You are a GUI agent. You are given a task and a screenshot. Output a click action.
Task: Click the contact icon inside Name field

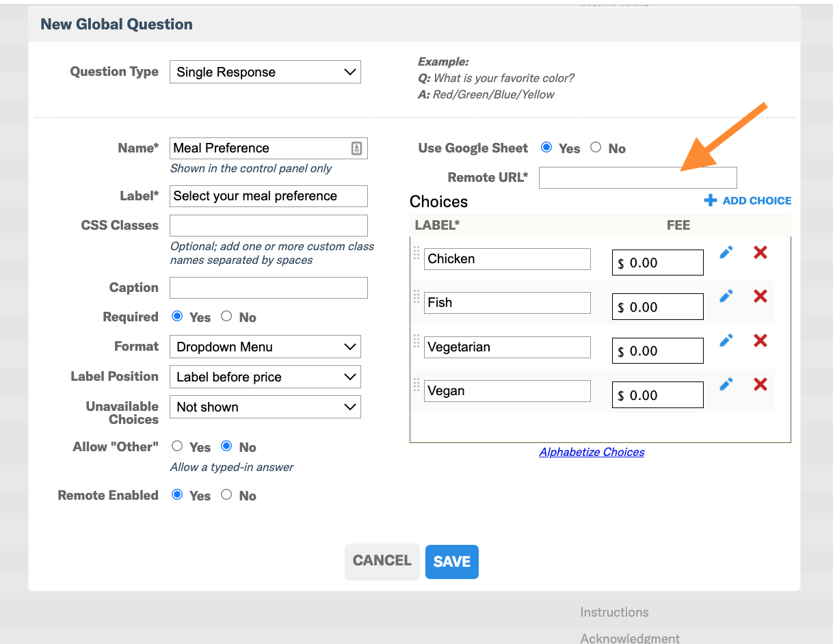pyautogui.click(x=356, y=148)
